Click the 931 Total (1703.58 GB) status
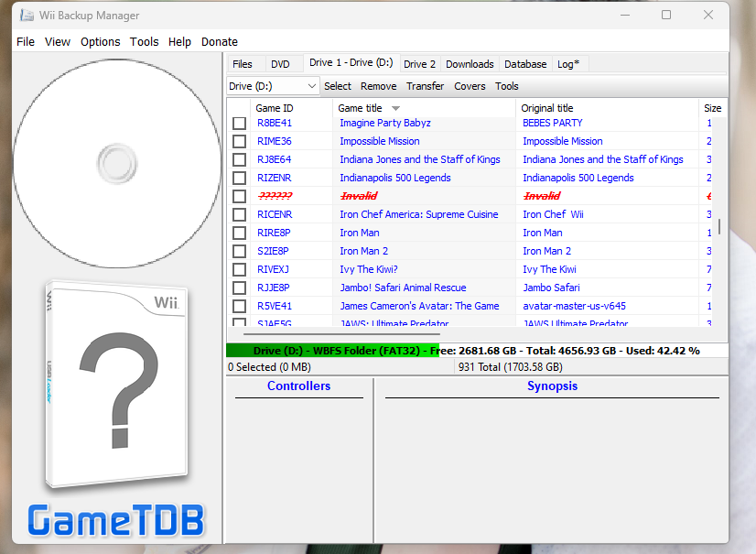 [511, 367]
